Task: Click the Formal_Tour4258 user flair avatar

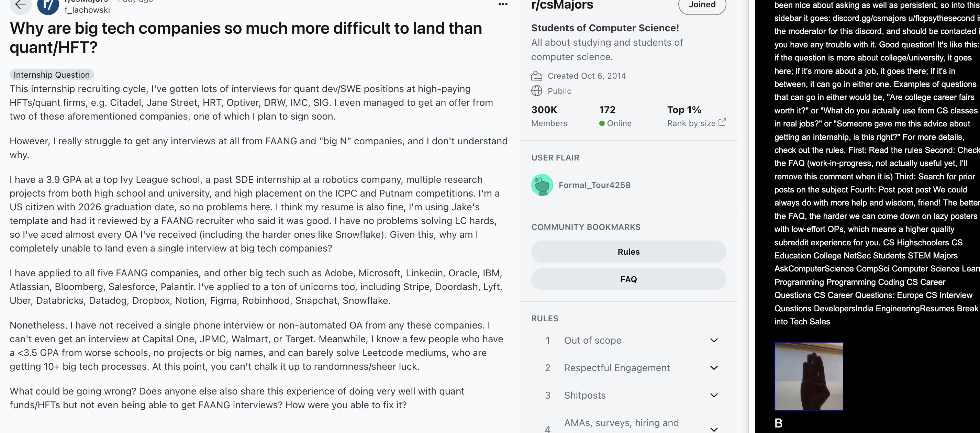Action: [542, 185]
